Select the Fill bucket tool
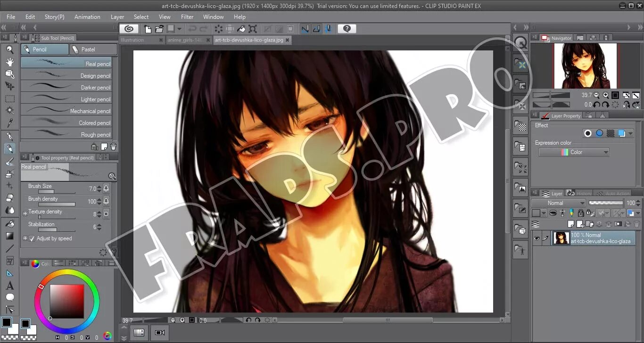This screenshot has width=644, height=343. tap(9, 224)
